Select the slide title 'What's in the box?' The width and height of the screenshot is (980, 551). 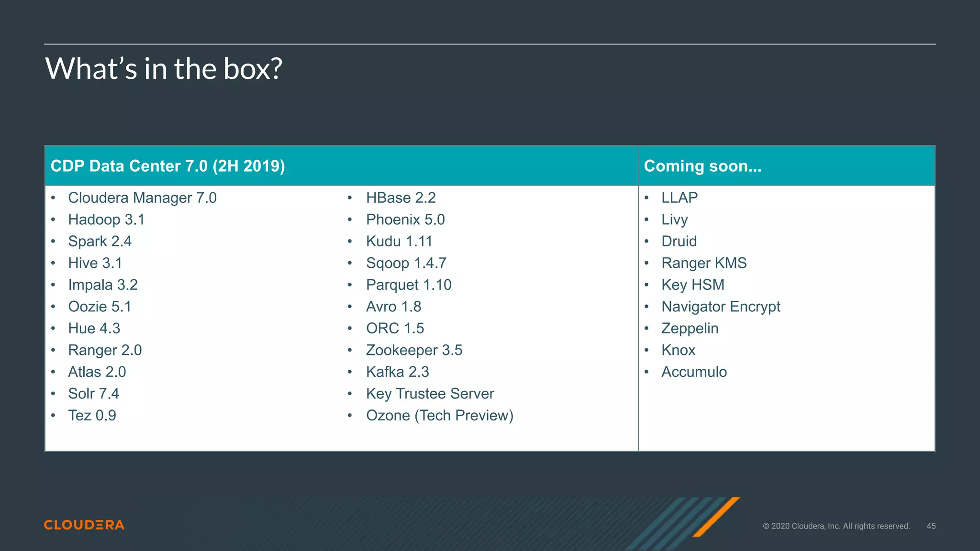click(x=164, y=68)
